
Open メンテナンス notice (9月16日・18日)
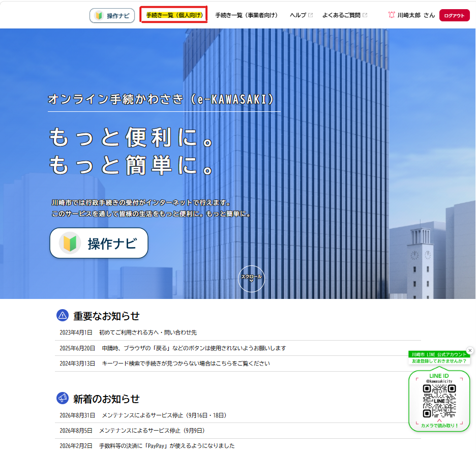point(164,415)
